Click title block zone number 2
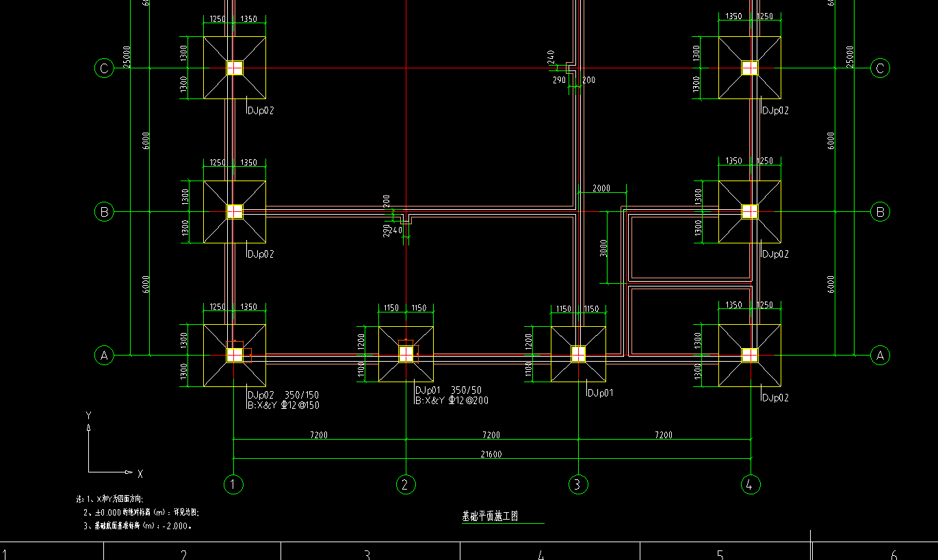Screen dimensions: 938x560 coord(183,555)
